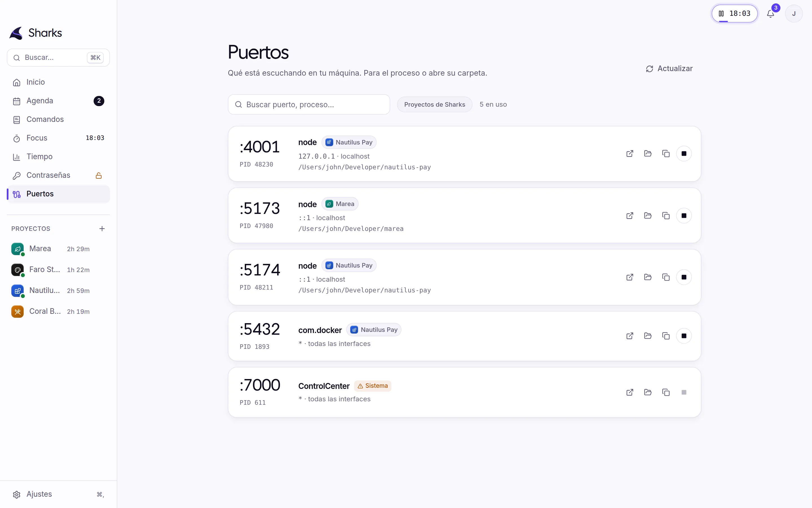812x508 pixels.
Task: Open the Faro St... project
Action: pos(58,270)
